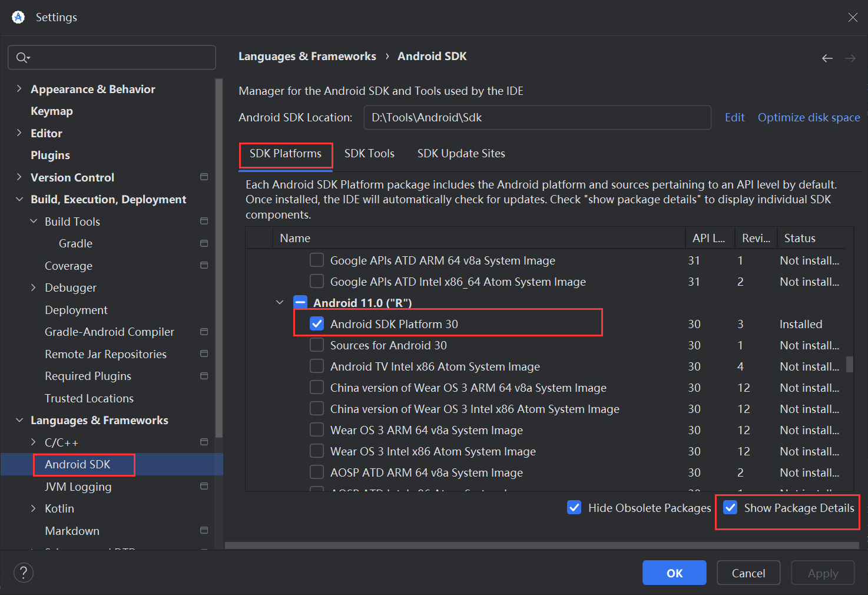The width and height of the screenshot is (868, 595).
Task: Expand the Editor settings section
Action: click(19, 133)
